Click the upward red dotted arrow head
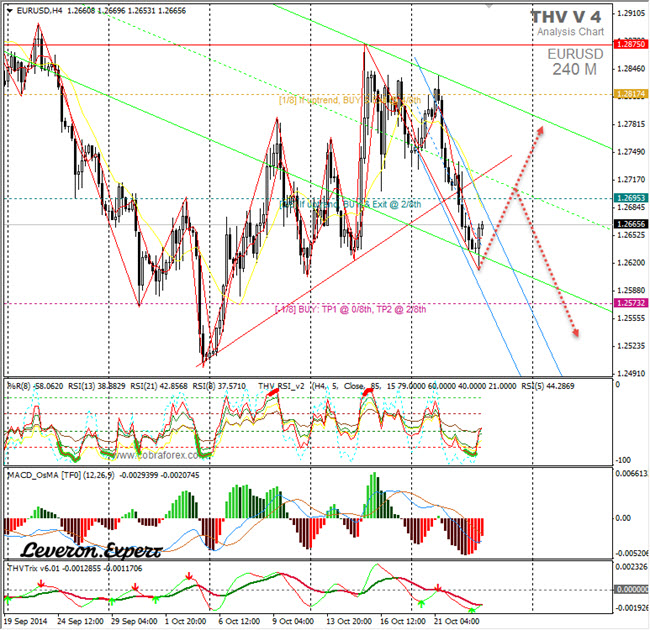The image size is (650, 630). coord(541,129)
